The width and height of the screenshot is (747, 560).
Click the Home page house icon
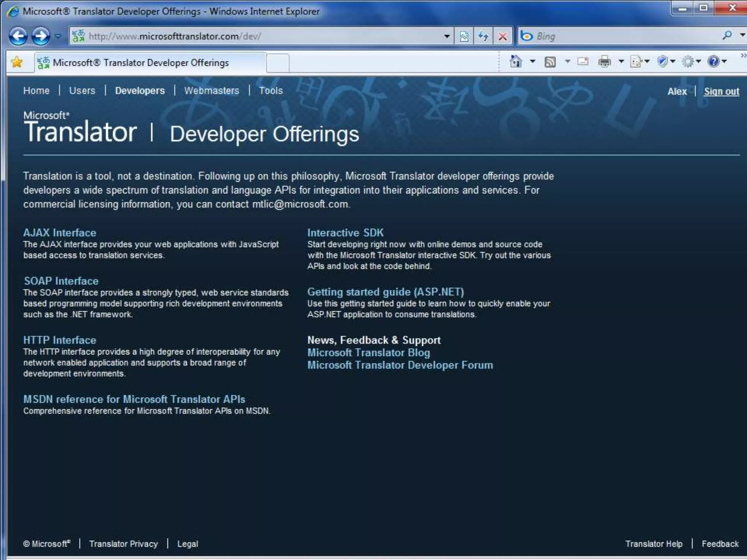point(515,62)
